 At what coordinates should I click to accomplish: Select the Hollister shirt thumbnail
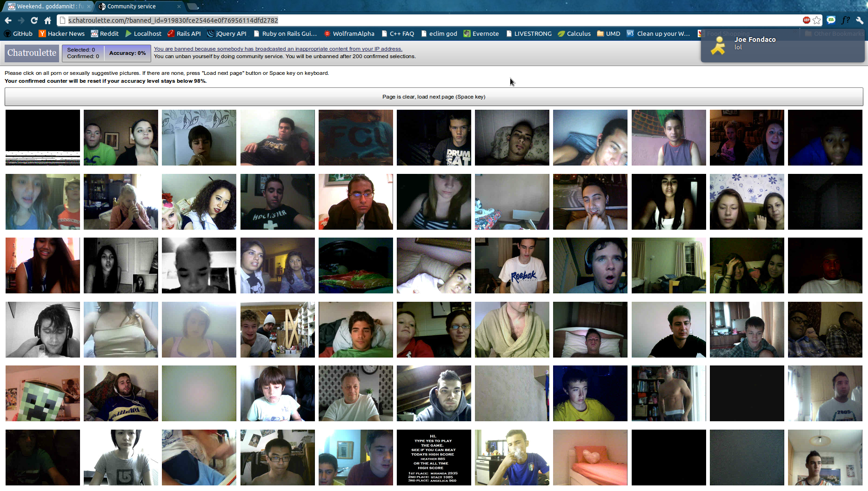click(278, 202)
